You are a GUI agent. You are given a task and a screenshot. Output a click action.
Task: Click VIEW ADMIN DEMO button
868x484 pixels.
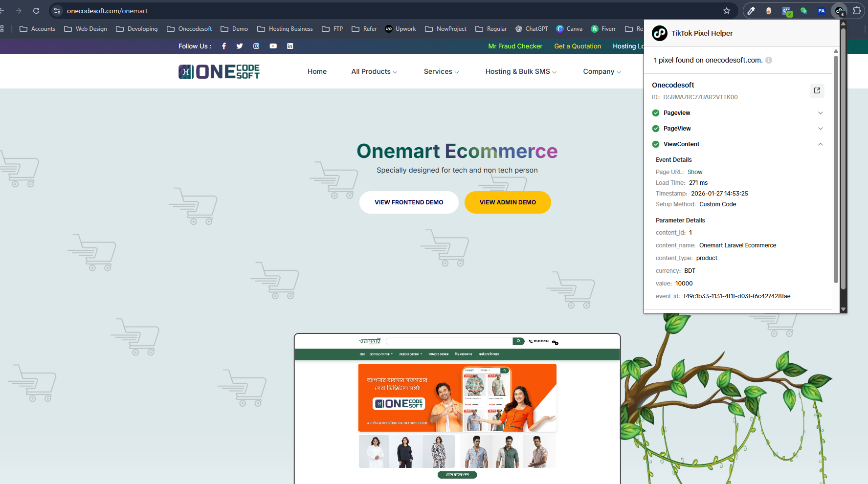[508, 202]
